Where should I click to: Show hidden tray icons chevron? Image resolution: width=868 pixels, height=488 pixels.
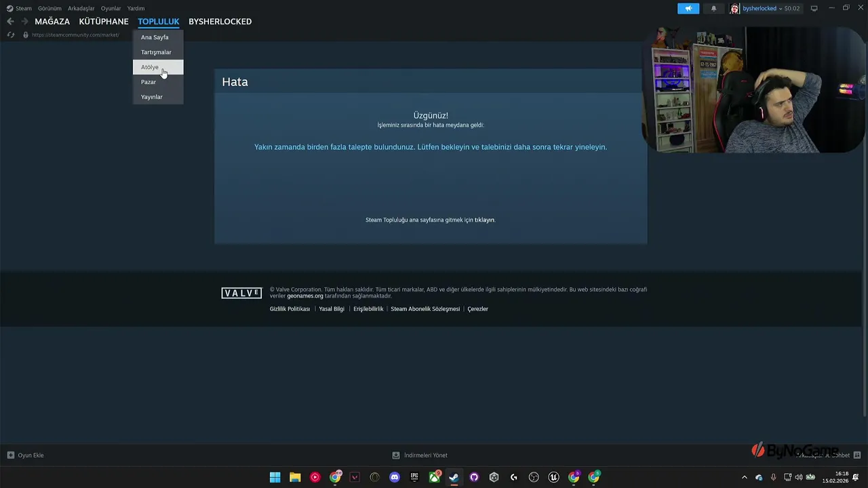point(745,477)
